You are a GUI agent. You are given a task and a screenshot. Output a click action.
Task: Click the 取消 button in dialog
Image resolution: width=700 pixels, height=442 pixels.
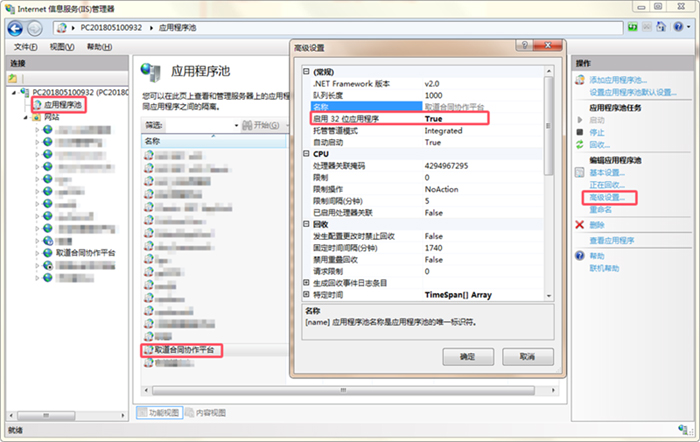click(528, 357)
